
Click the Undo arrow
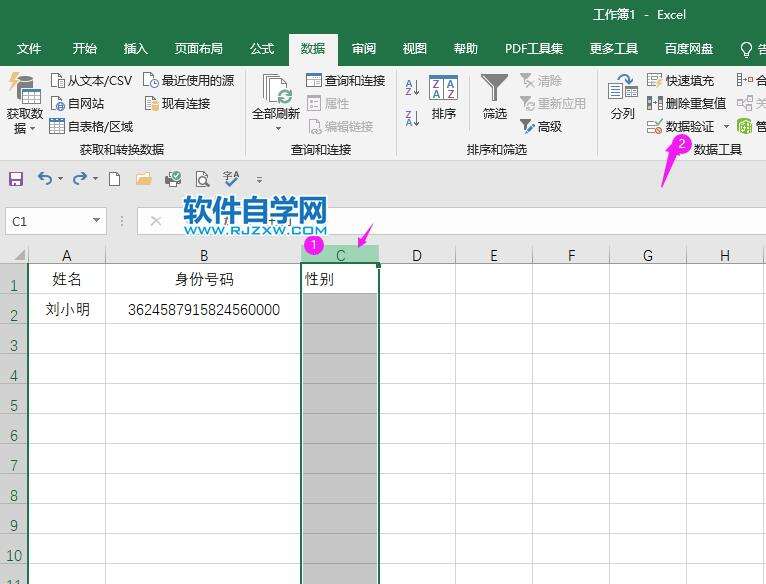[45, 179]
